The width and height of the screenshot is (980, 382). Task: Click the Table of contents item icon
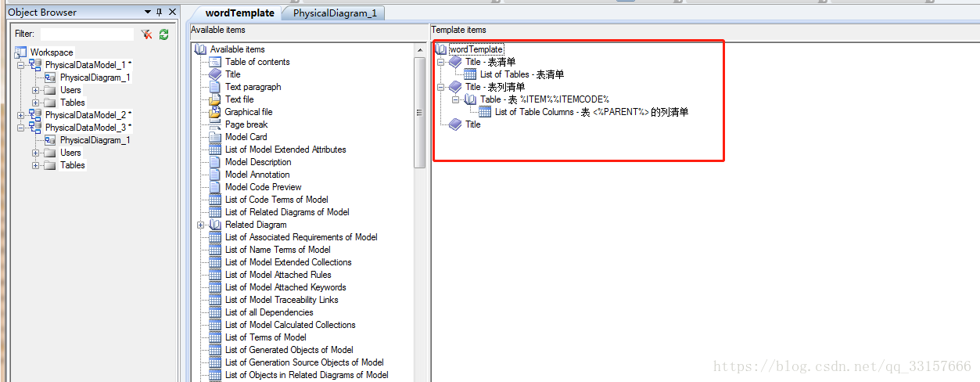[x=215, y=62]
